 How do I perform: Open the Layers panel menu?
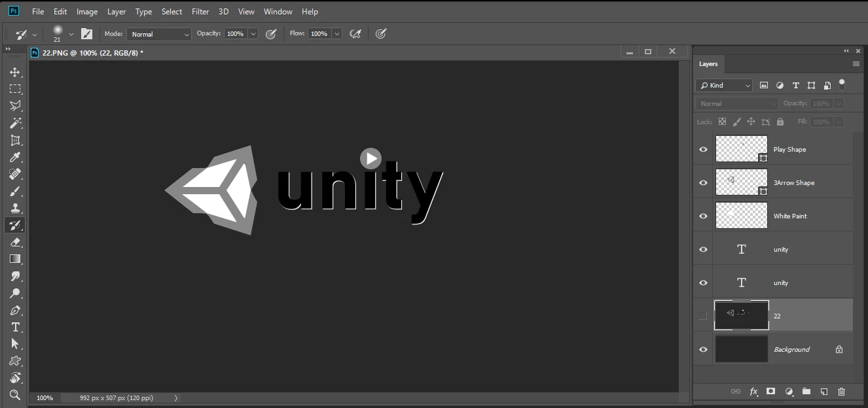(x=856, y=64)
